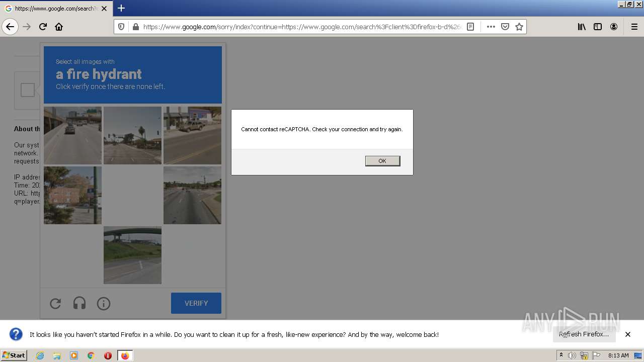Launch Internet Explorer from taskbar
Image resolution: width=644 pixels, height=362 pixels.
(40, 355)
